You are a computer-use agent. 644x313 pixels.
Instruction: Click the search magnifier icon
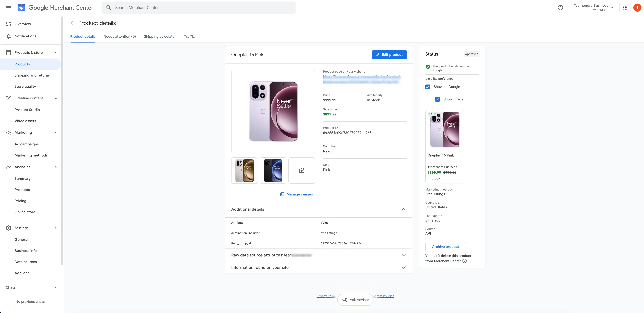click(x=109, y=7)
